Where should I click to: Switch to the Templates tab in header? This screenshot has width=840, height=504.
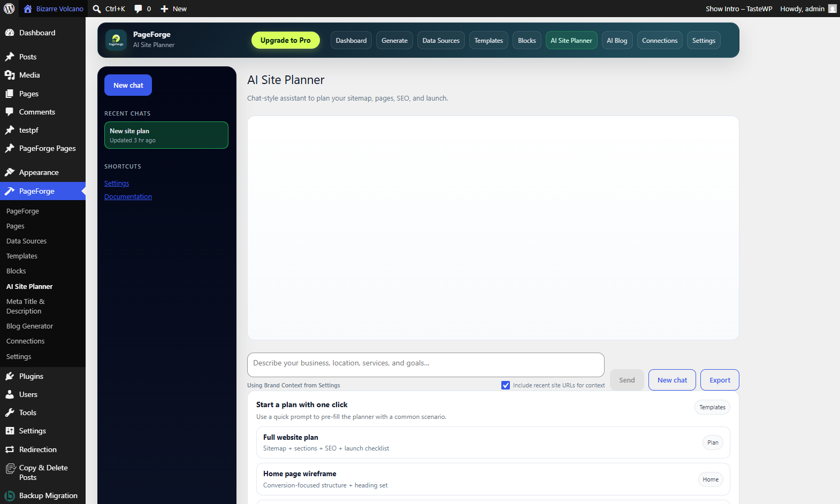[x=489, y=41]
